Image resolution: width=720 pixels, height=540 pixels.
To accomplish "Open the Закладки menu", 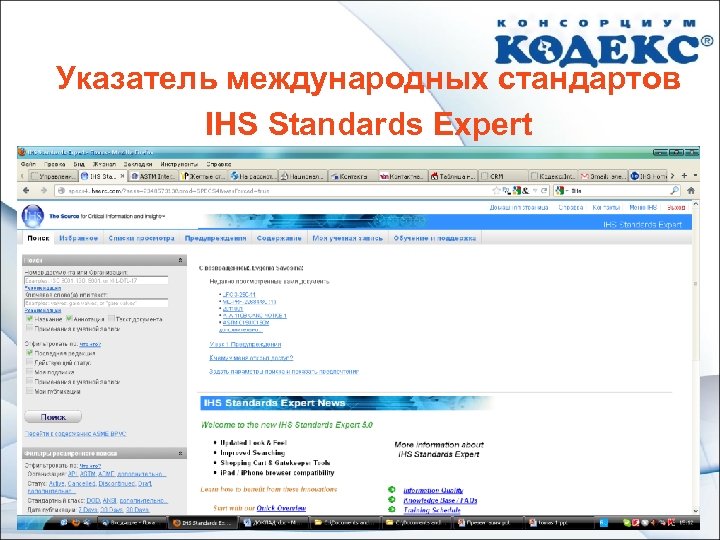I will click(138, 164).
